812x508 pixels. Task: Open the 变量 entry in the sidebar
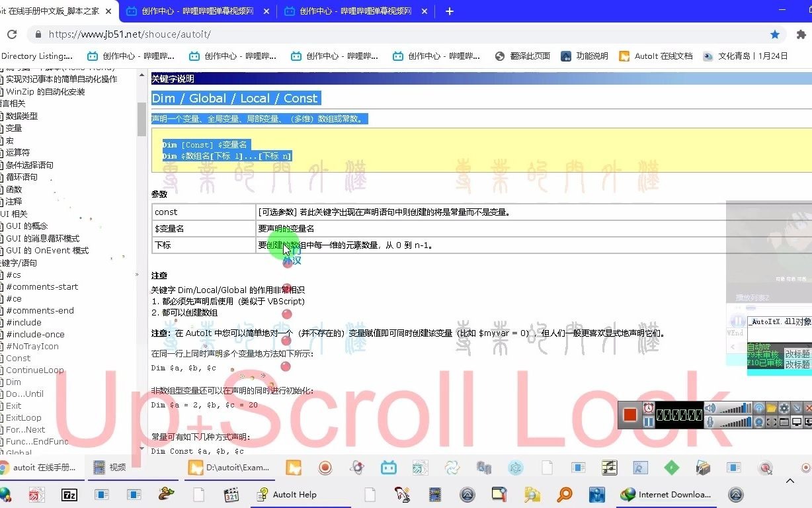click(x=15, y=128)
